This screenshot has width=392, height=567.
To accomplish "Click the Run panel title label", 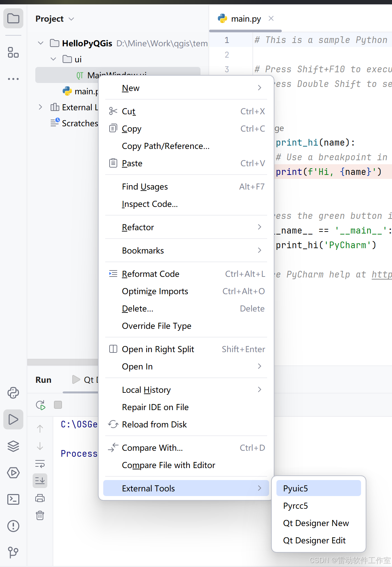I will coord(43,380).
